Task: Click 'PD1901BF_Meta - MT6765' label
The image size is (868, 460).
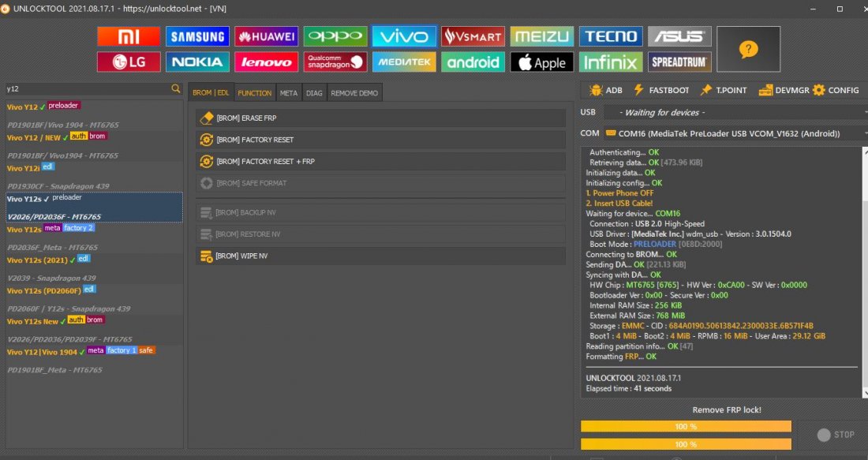Action: click(54, 370)
